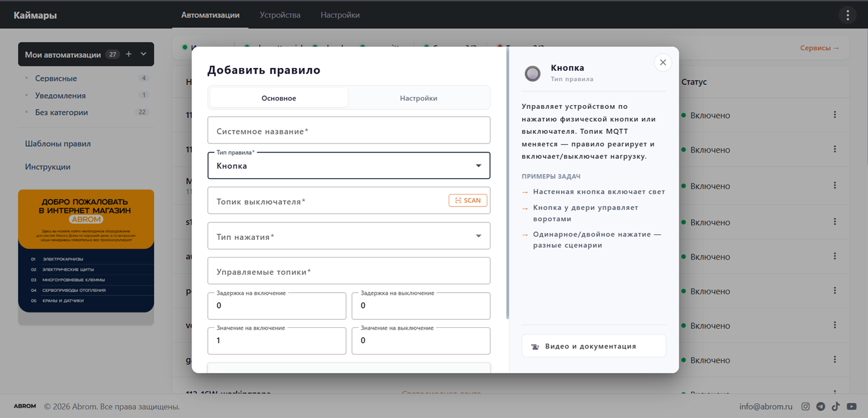This screenshot has width=868, height=418.
Task: Add a new automation with plus icon
Action: [x=129, y=54]
